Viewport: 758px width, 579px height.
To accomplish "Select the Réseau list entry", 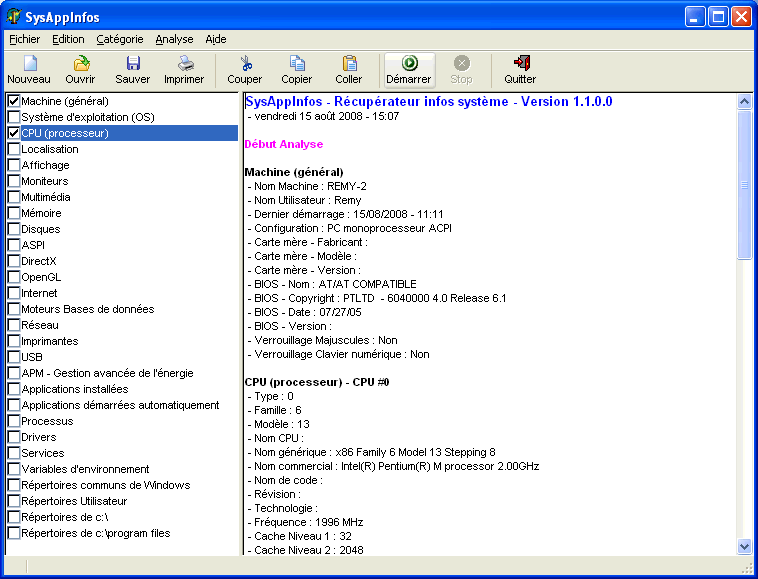I will point(40,325).
